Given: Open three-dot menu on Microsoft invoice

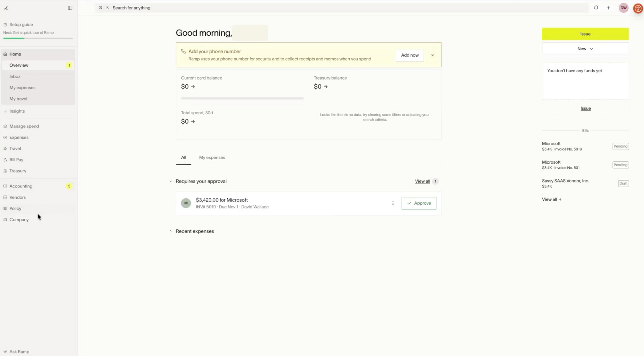Looking at the screenshot, I should pyautogui.click(x=393, y=203).
